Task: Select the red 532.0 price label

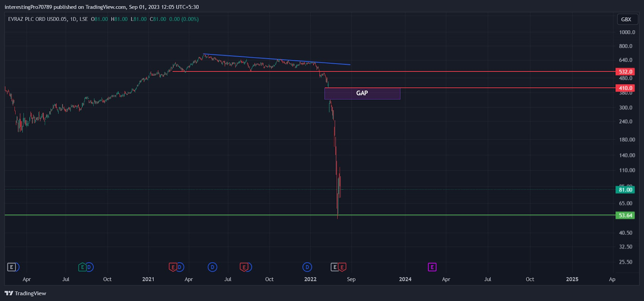Action: (x=625, y=72)
